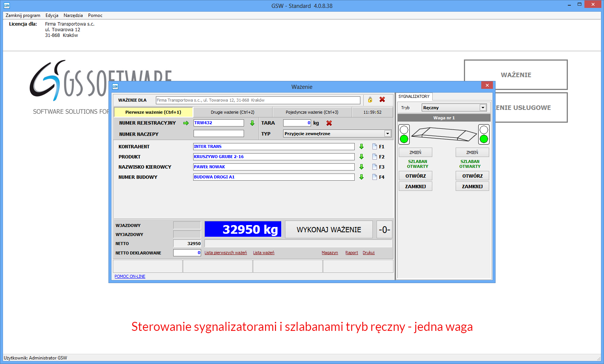This screenshot has height=364, width=604.
Task: Clear the Tara value with the red X
Action: pos(329,123)
